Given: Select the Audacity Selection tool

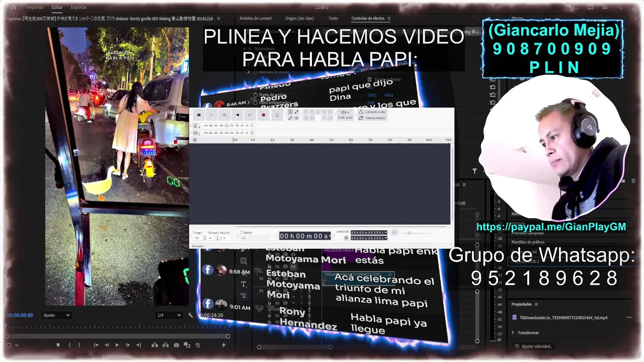Looking at the screenshot, I should [290, 112].
